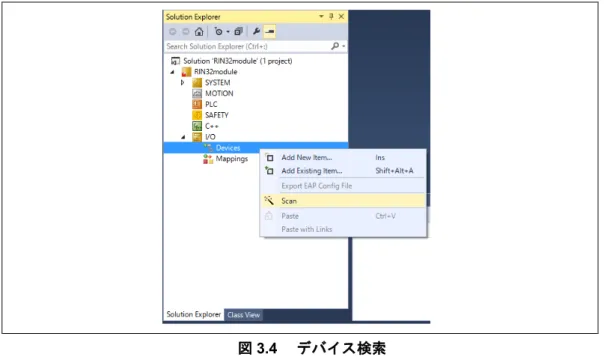Click the Forward navigation arrow icon
The width and height of the screenshot is (604, 363).
[x=186, y=32]
